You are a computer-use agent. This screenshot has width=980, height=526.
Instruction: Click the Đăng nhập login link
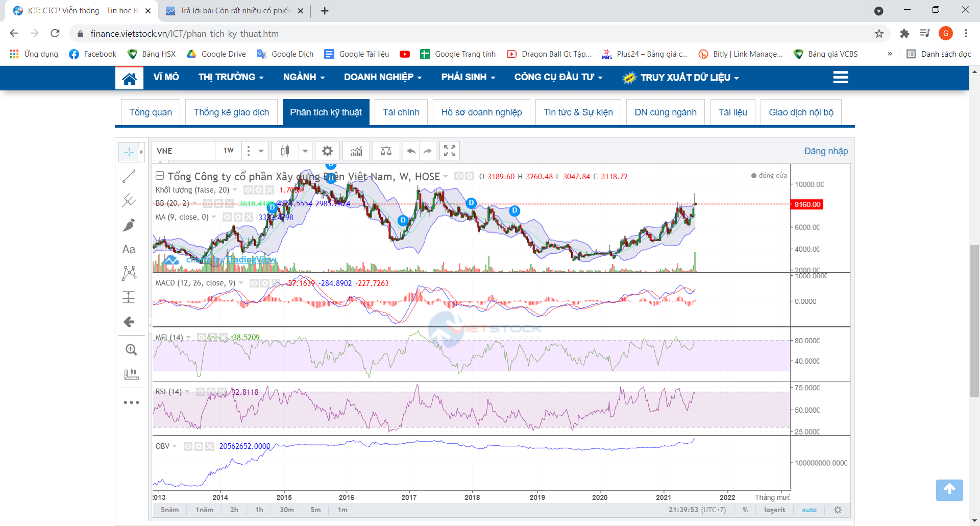coord(826,151)
